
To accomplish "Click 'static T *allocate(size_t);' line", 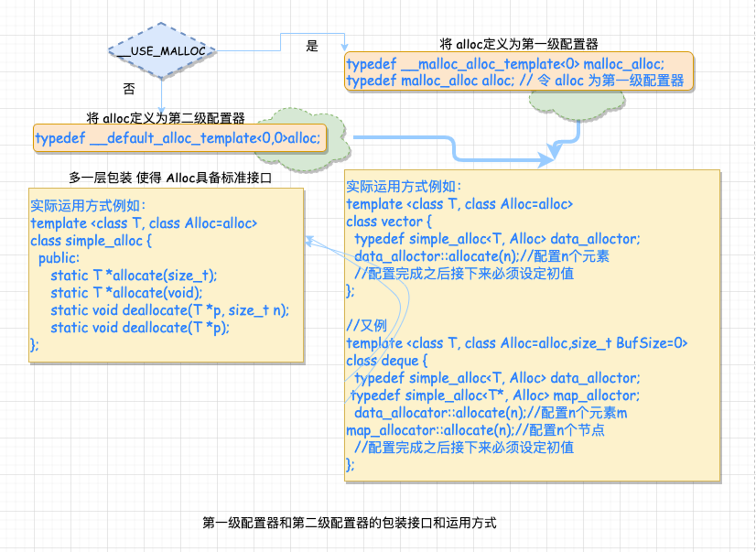I will click(134, 276).
